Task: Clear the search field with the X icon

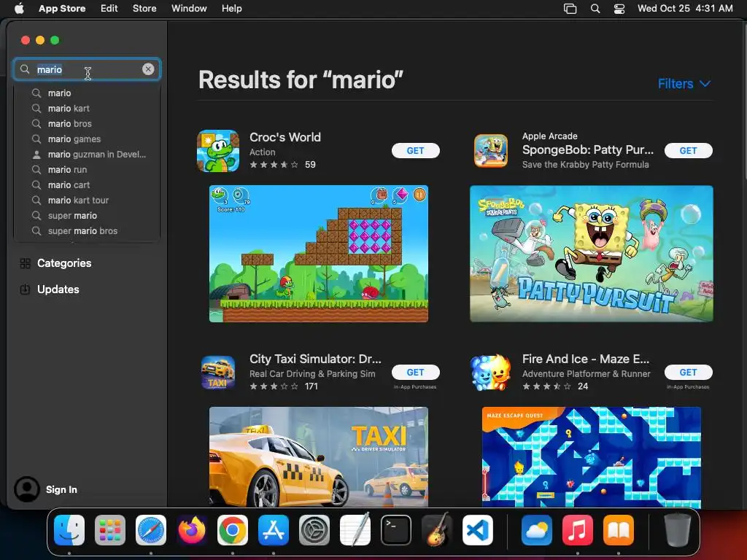Action: tap(148, 69)
